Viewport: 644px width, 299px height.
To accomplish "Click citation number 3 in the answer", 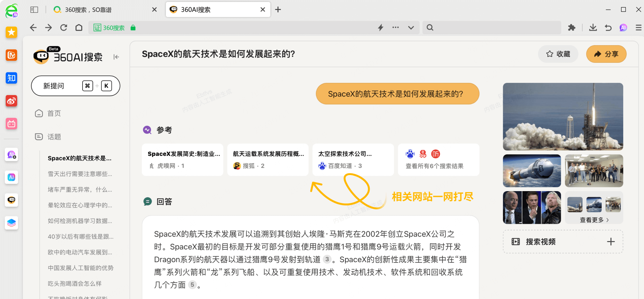I will coord(327,259).
